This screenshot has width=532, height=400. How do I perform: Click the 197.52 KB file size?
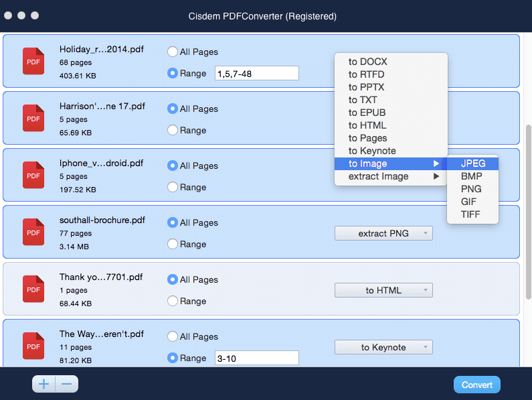point(78,190)
